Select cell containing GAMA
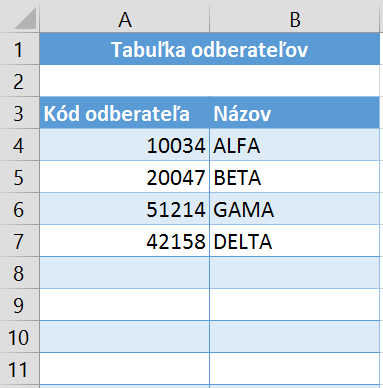 [x=294, y=209]
